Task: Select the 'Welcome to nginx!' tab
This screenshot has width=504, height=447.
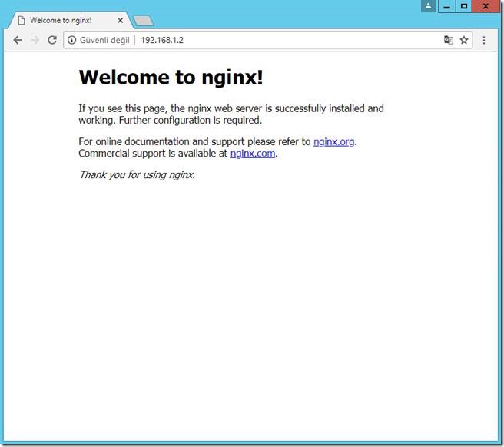Action: point(70,20)
